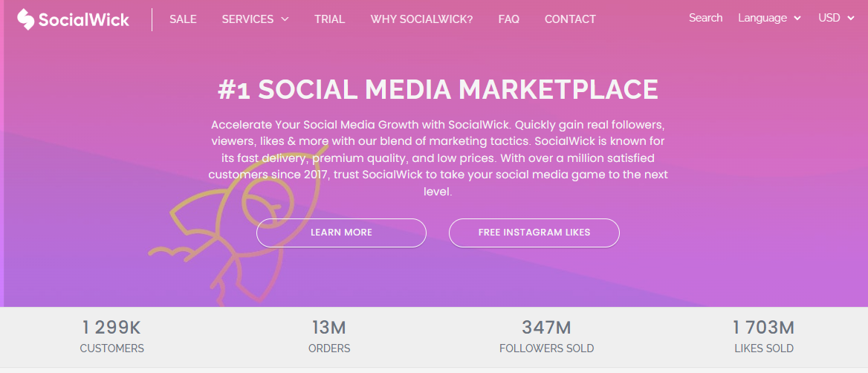Click the 347M Followers Sold statistic
Screen dimensions: 868x373
coord(546,337)
